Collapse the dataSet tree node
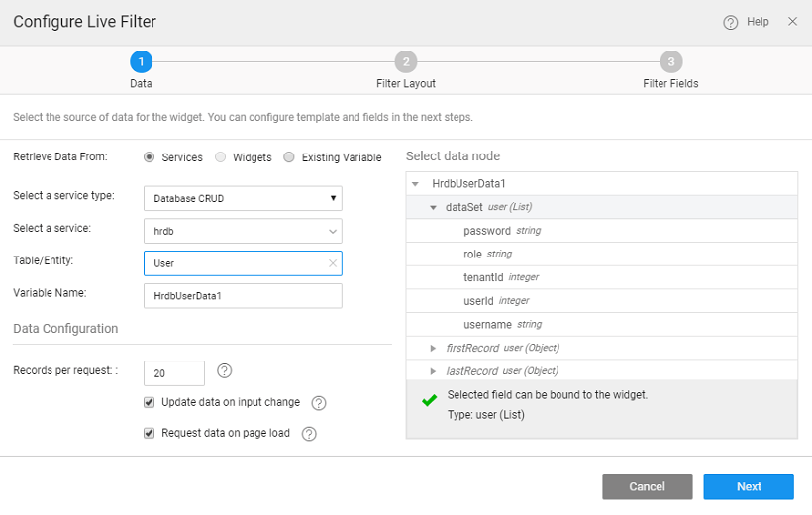Image resolution: width=812 pixels, height=515 pixels. 433,207
